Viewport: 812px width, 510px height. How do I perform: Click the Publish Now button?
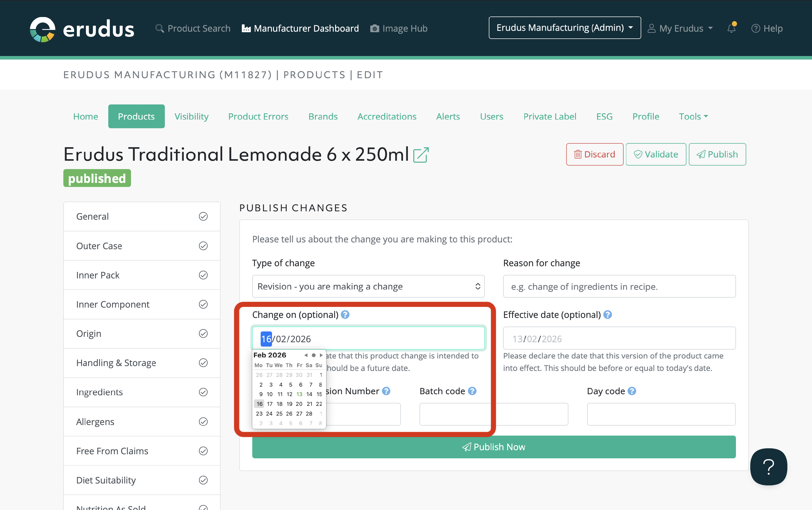(494, 447)
